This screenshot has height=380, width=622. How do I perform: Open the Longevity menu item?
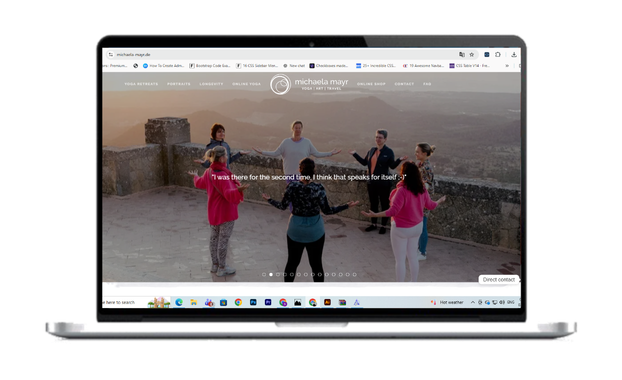(x=211, y=84)
